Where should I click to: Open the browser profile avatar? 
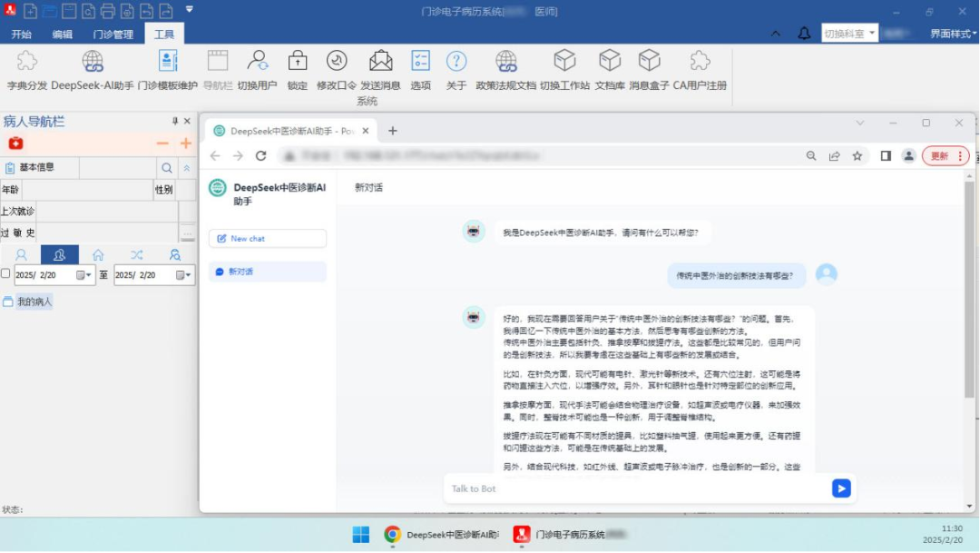[908, 156]
